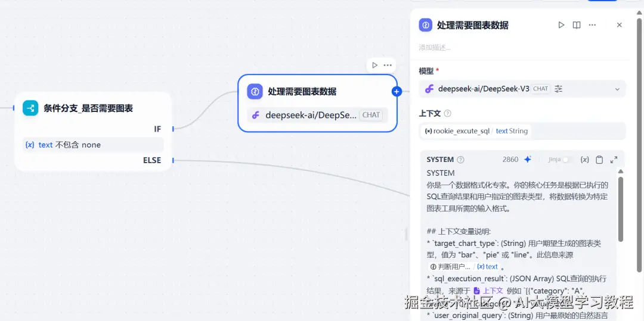Screen dimensions: 644x321
Task: Insert variable with {x} icon in SYSTEM prompt
Action: click(x=584, y=160)
